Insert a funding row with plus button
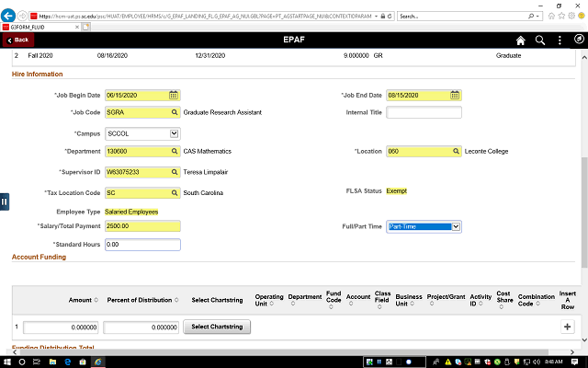This screenshot has height=368, width=588. (568, 327)
